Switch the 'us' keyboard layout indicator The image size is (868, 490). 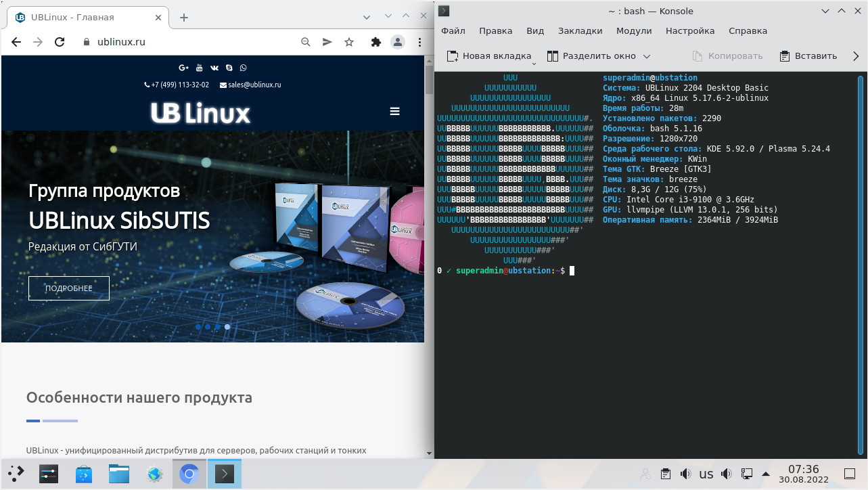[x=706, y=474]
